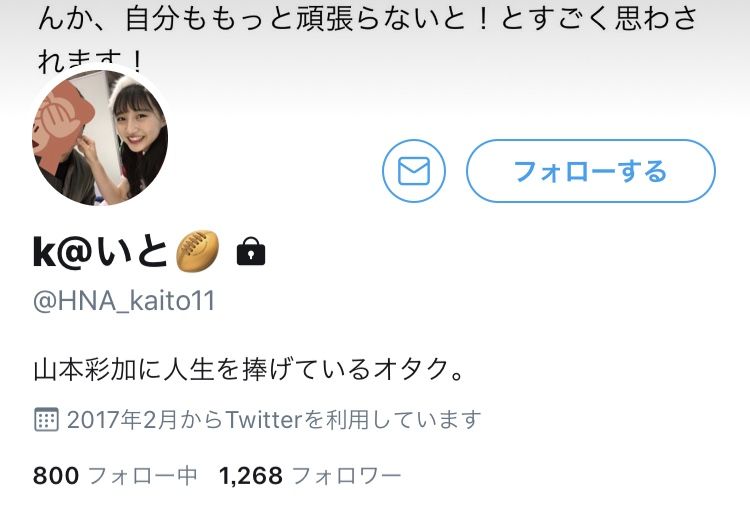750x523 pixels.
Task: Click the 2017年2月 join date text
Action: 121,420
